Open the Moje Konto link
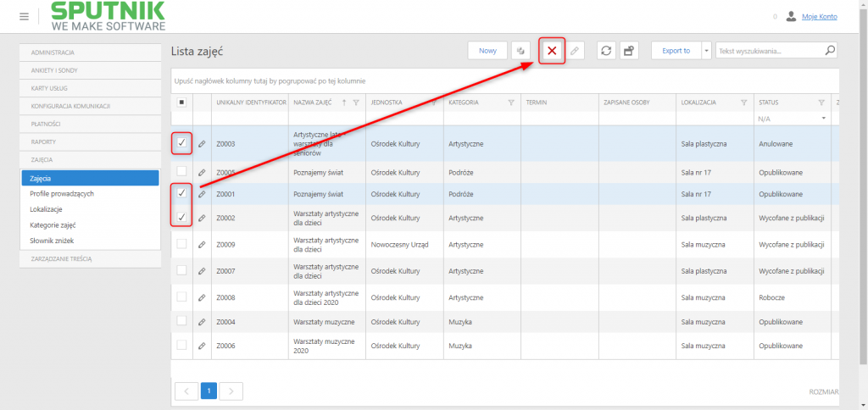The width and height of the screenshot is (868, 410). click(820, 17)
